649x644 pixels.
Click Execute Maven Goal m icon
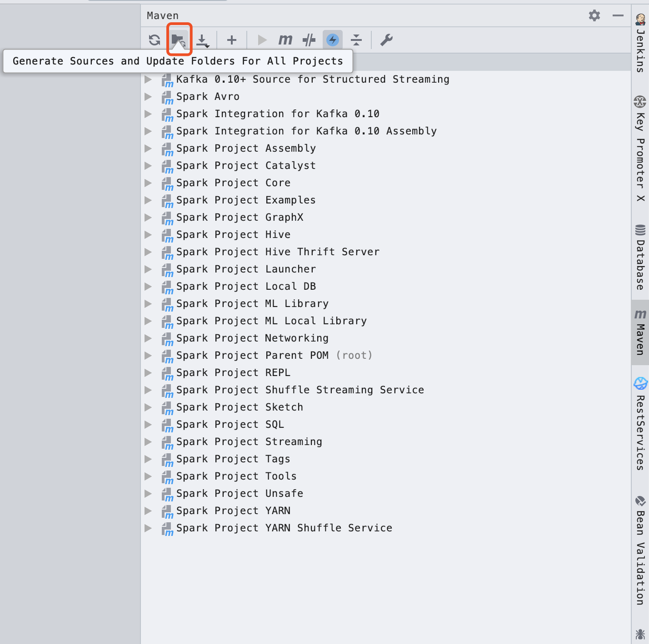(285, 40)
